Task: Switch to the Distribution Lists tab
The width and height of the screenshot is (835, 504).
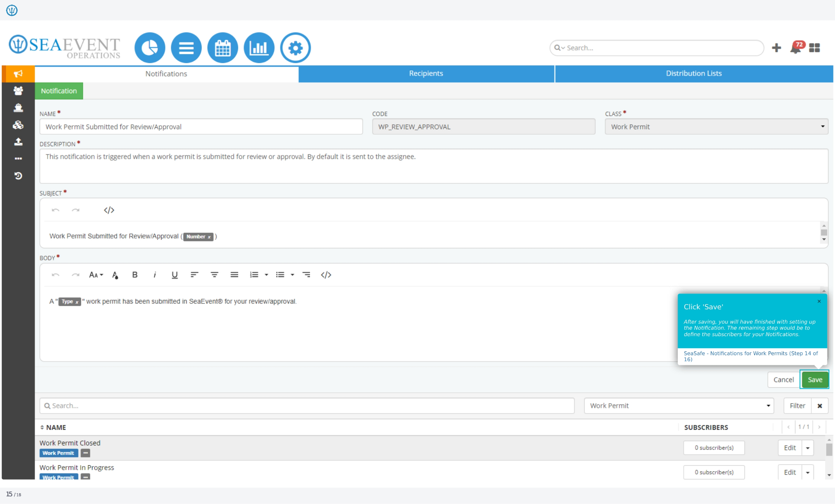Action: pos(694,73)
